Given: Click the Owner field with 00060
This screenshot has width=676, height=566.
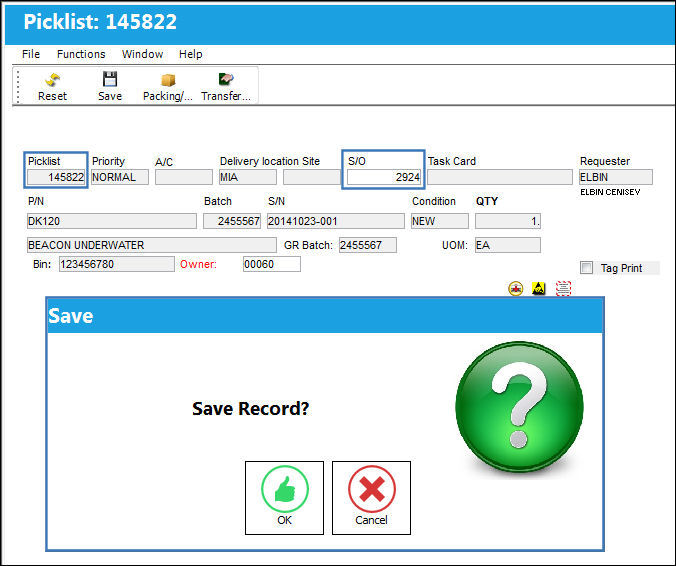Looking at the screenshot, I should point(272,264).
